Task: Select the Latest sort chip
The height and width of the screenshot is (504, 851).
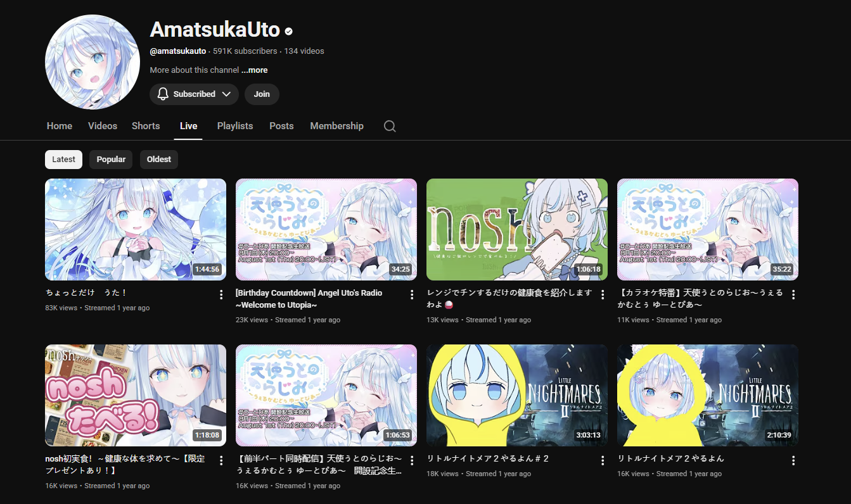Action: click(63, 160)
